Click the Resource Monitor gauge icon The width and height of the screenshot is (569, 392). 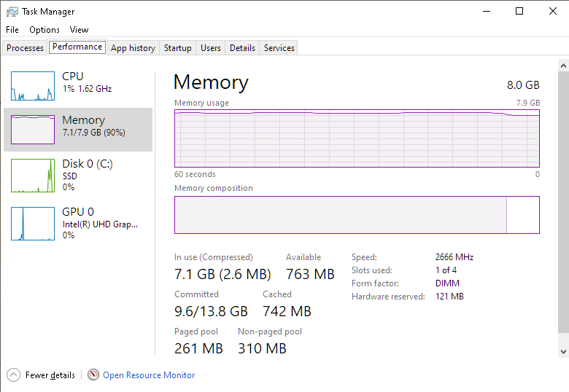coord(93,375)
